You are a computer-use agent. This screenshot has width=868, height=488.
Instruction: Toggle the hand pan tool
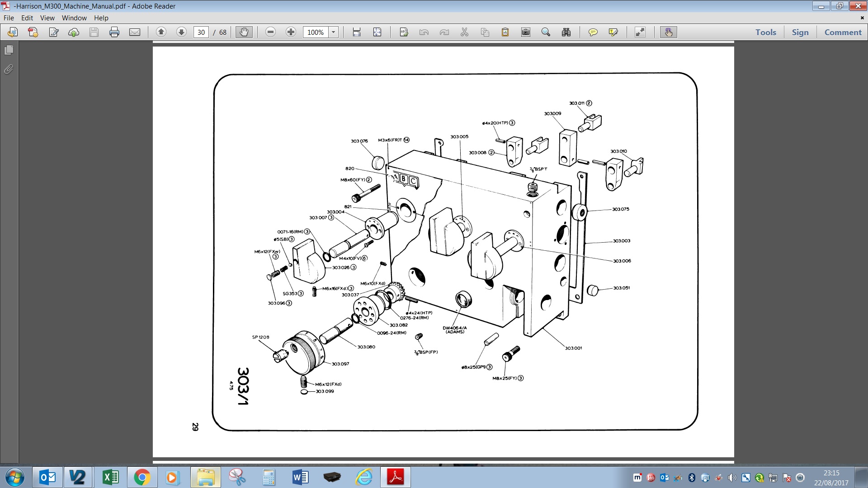244,32
